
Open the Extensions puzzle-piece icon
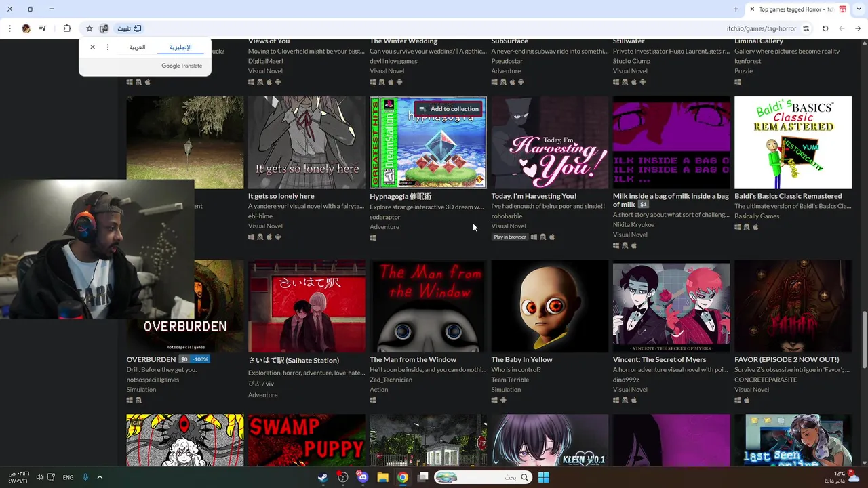click(x=67, y=28)
